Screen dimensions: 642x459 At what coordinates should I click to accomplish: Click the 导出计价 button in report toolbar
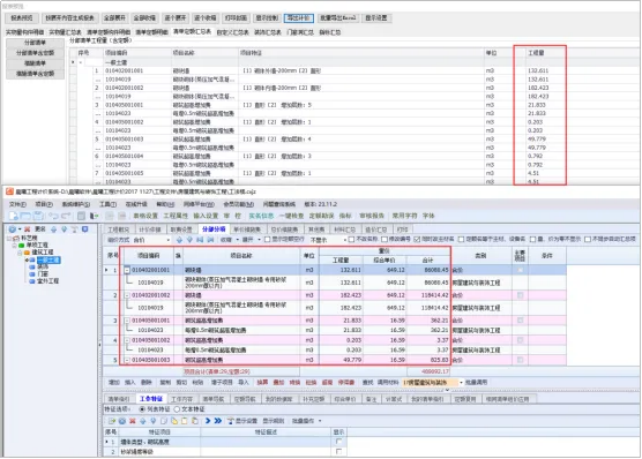[298, 18]
